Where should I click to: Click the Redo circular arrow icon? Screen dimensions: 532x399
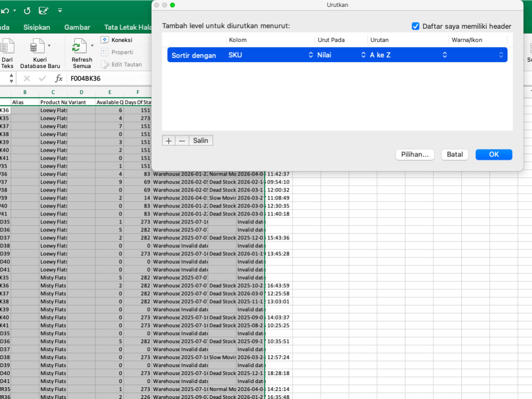[27, 11]
